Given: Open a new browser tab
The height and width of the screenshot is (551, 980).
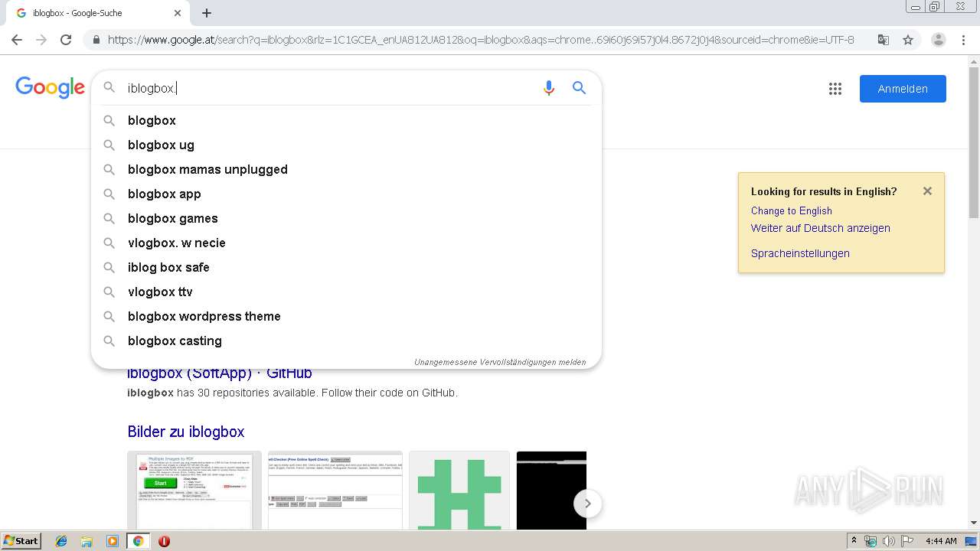Looking at the screenshot, I should [207, 13].
